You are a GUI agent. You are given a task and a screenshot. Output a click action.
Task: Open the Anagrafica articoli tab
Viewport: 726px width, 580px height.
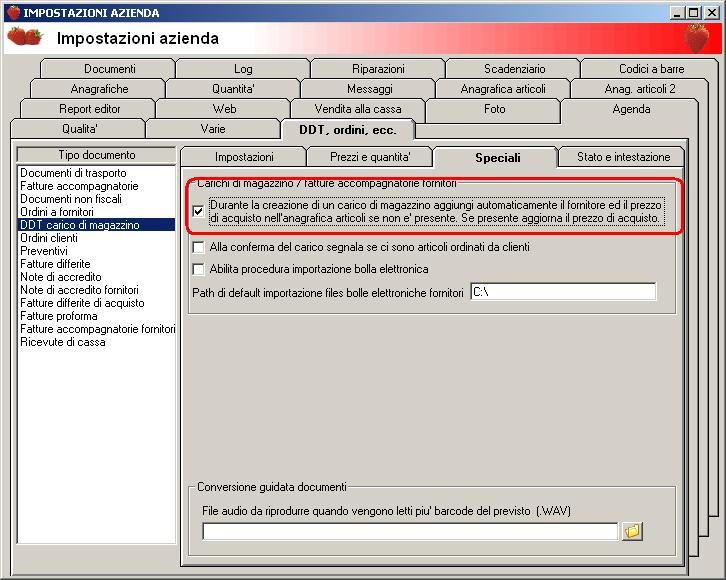[503, 89]
